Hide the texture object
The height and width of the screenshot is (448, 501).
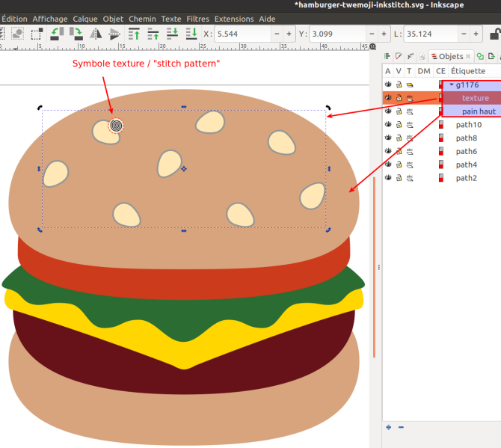point(388,98)
